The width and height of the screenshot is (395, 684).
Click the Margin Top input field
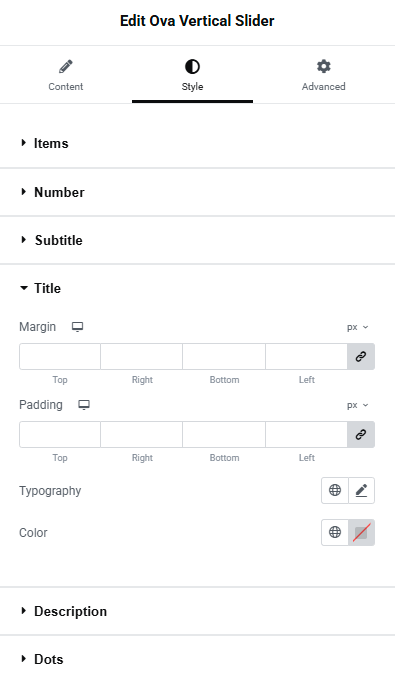tap(60, 356)
